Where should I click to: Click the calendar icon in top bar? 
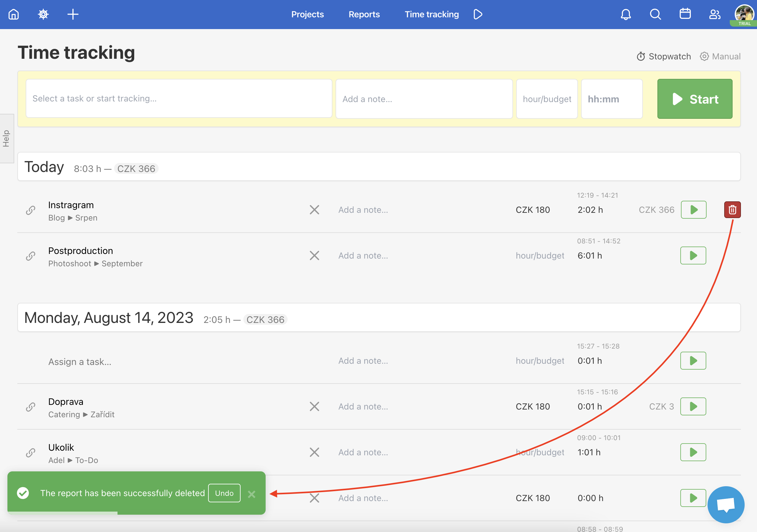tap(684, 15)
